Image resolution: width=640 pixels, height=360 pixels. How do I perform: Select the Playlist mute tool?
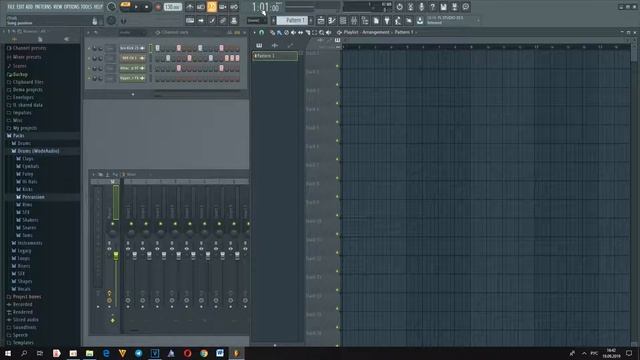coord(293,32)
